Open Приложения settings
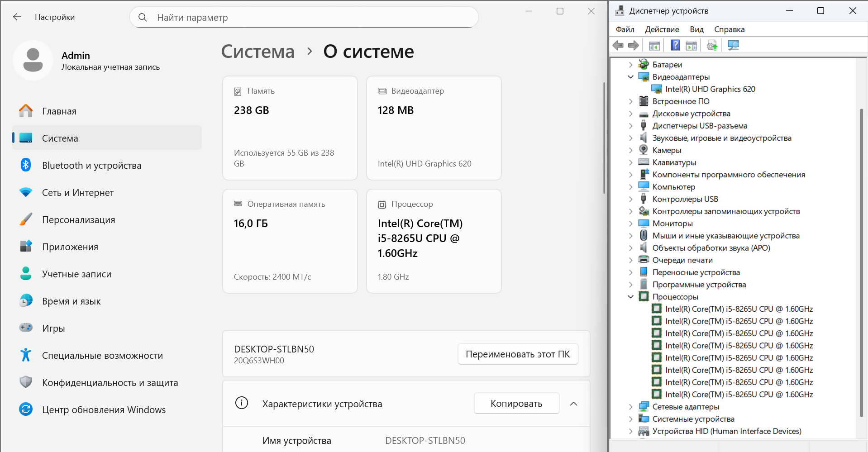 pos(107,247)
